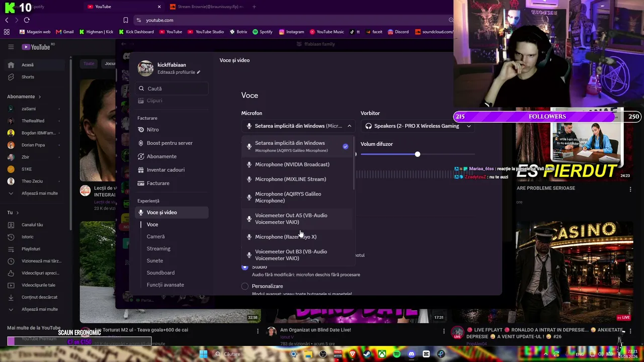Open the browser apps grid icon

7,32
